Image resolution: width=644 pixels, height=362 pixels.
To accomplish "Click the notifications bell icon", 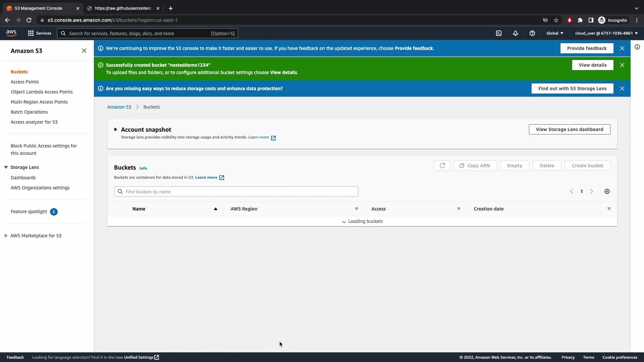I will point(516,33).
